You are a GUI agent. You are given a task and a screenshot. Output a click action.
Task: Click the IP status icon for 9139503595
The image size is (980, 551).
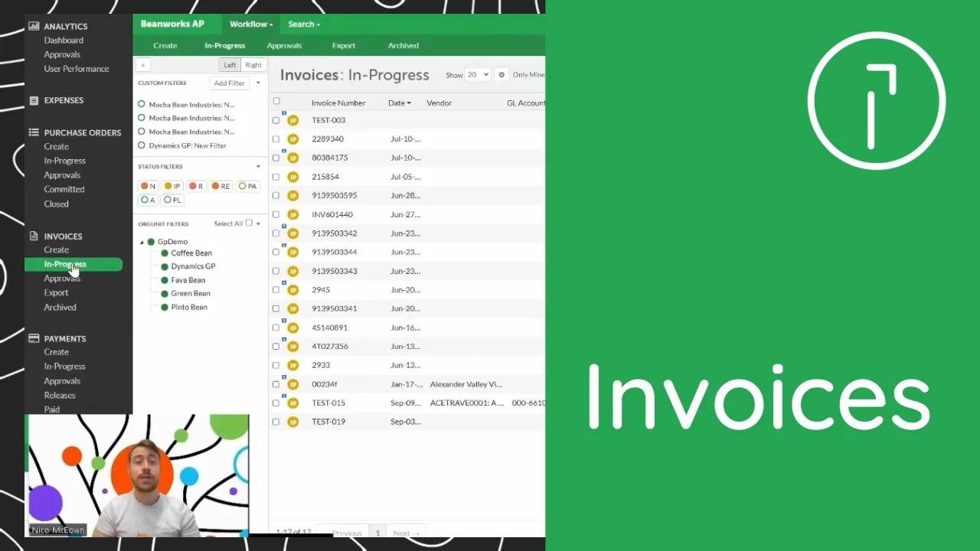292,196
